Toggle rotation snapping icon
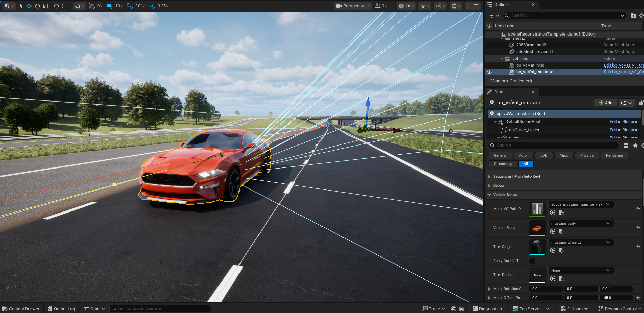Image resolution: width=644 pixels, height=313 pixels. [x=130, y=6]
